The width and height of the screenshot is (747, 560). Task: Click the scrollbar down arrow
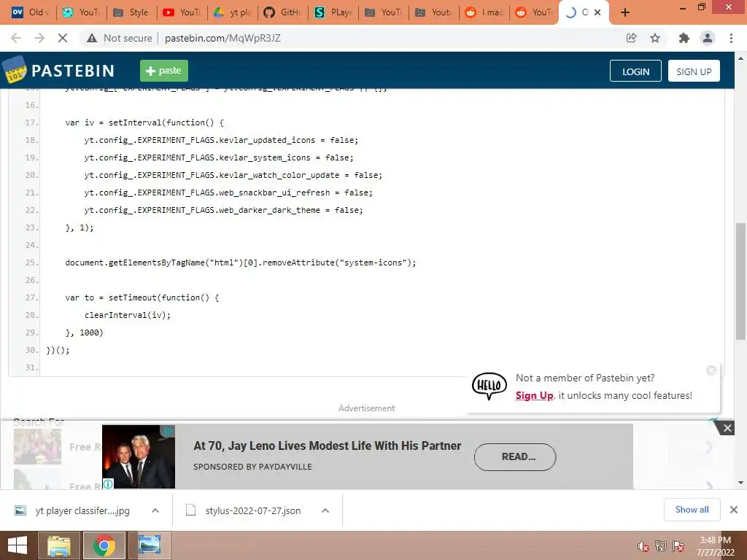click(x=740, y=483)
